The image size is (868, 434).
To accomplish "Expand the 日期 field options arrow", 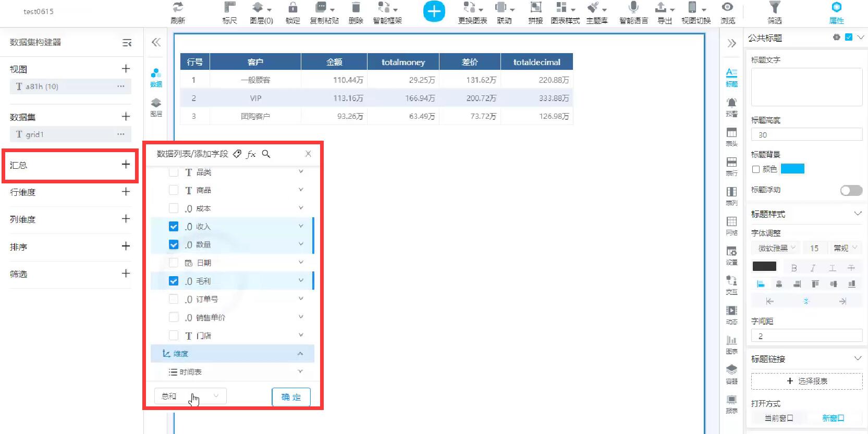I will coord(301,262).
